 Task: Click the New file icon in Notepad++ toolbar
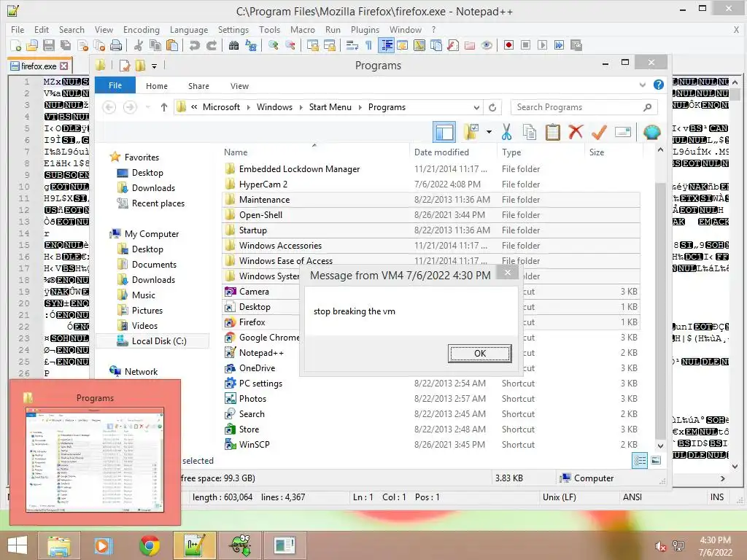coord(16,45)
